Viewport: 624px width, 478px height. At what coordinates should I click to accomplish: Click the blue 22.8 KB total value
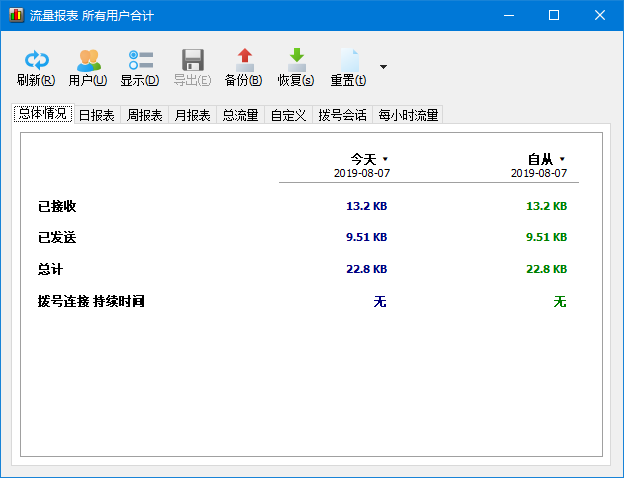pos(367,269)
